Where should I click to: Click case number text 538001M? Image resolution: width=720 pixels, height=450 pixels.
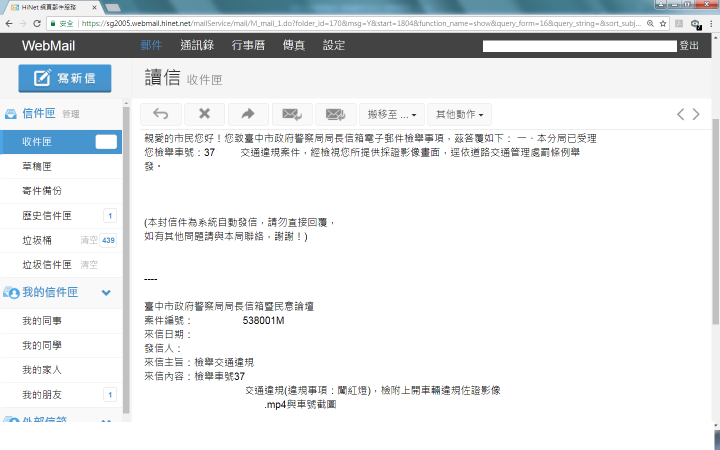263,321
